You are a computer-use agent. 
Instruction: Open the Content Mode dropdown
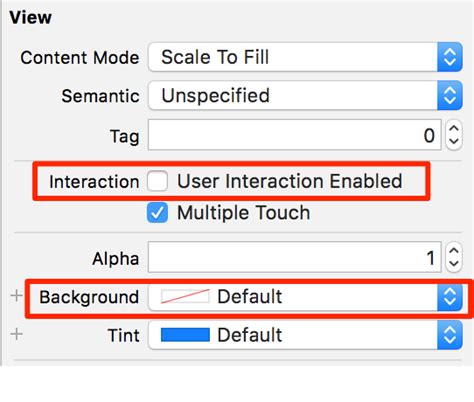pos(305,57)
